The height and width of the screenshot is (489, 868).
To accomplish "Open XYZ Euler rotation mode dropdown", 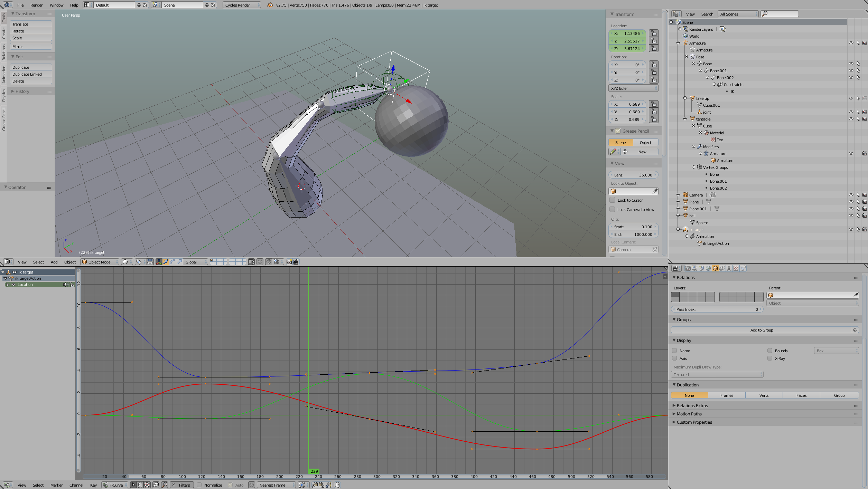I will point(633,88).
